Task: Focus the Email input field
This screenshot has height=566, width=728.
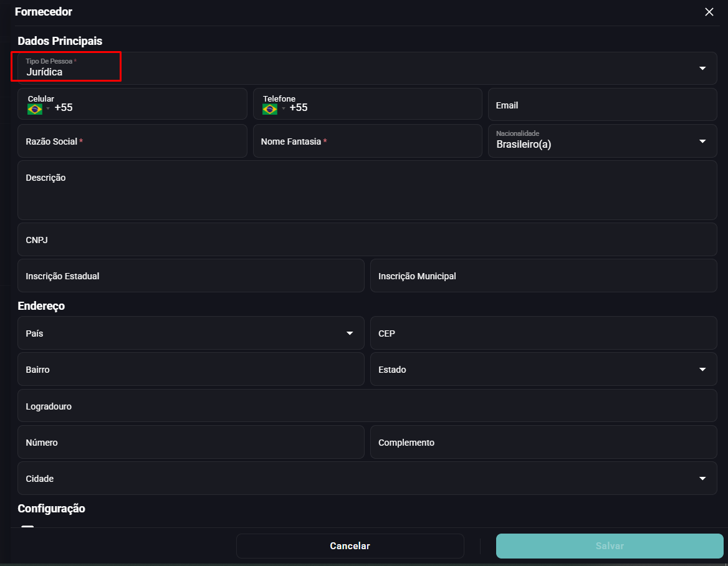Action: click(x=603, y=105)
